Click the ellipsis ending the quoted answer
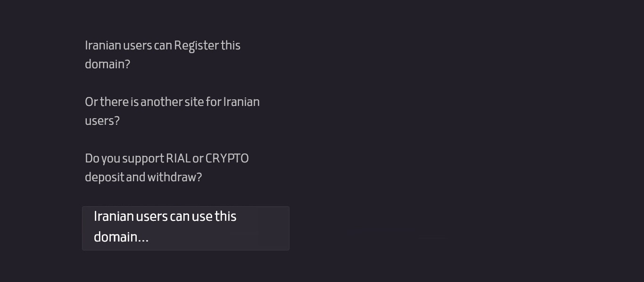This screenshot has height=282, width=644. click(144, 239)
